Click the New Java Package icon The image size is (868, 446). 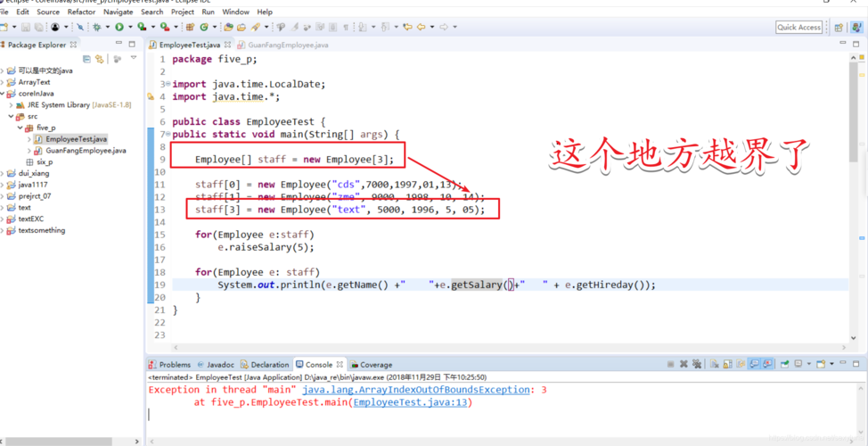pos(190,27)
